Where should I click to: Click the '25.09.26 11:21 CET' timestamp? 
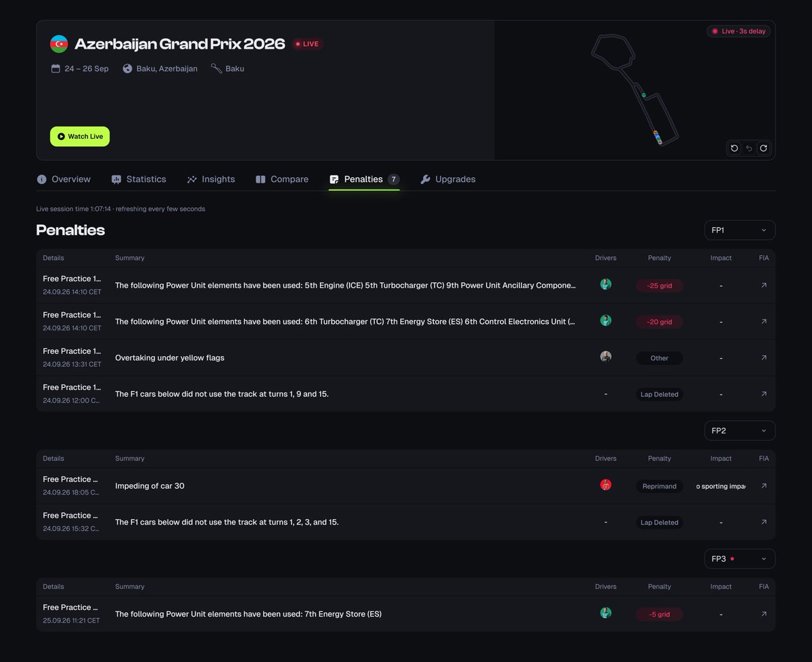71,620
